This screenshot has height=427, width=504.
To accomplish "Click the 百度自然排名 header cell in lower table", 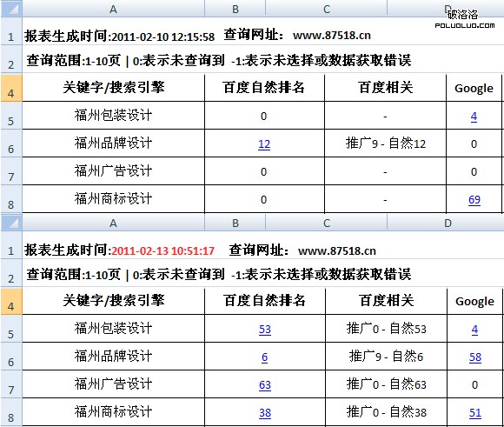I will click(265, 301).
